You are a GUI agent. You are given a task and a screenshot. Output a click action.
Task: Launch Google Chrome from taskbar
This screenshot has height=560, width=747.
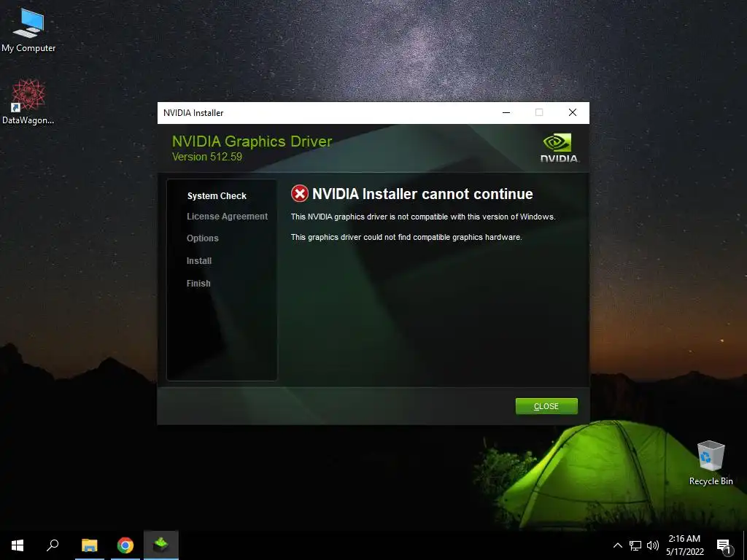click(125, 545)
